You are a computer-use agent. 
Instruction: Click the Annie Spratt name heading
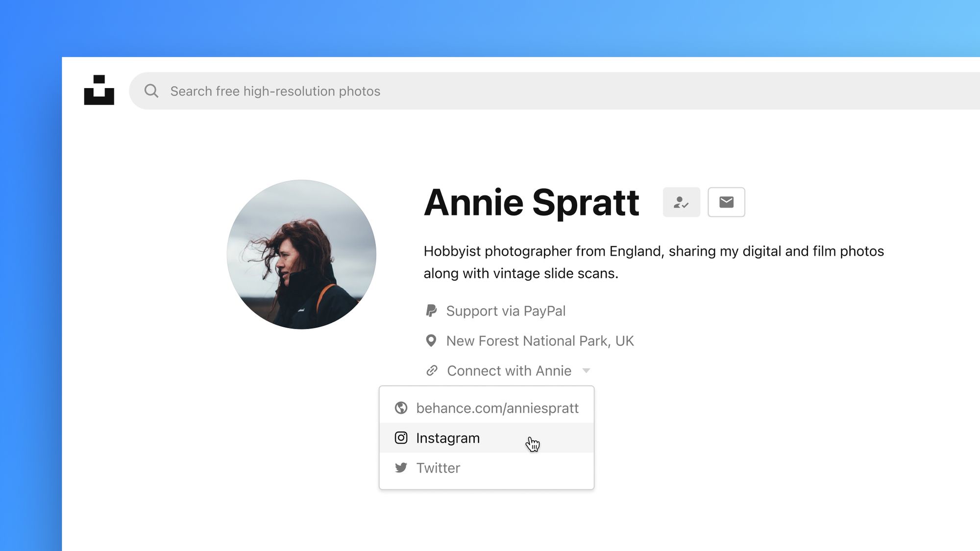click(x=532, y=202)
